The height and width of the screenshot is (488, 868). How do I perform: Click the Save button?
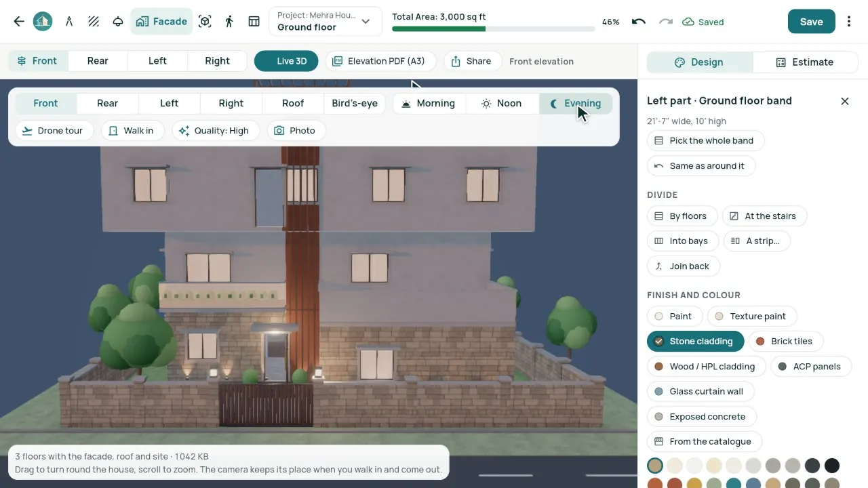point(811,22)
